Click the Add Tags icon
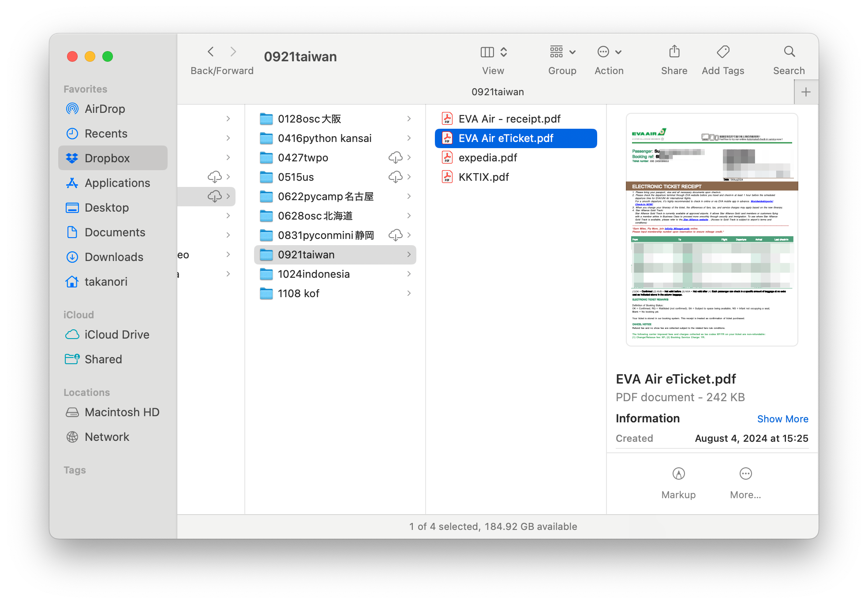Viewport: 868px width, 604px height. click(723, 52)
